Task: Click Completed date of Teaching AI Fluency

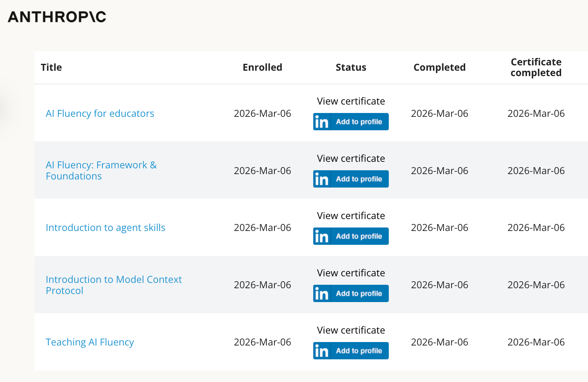Action: tap(439, 342)
